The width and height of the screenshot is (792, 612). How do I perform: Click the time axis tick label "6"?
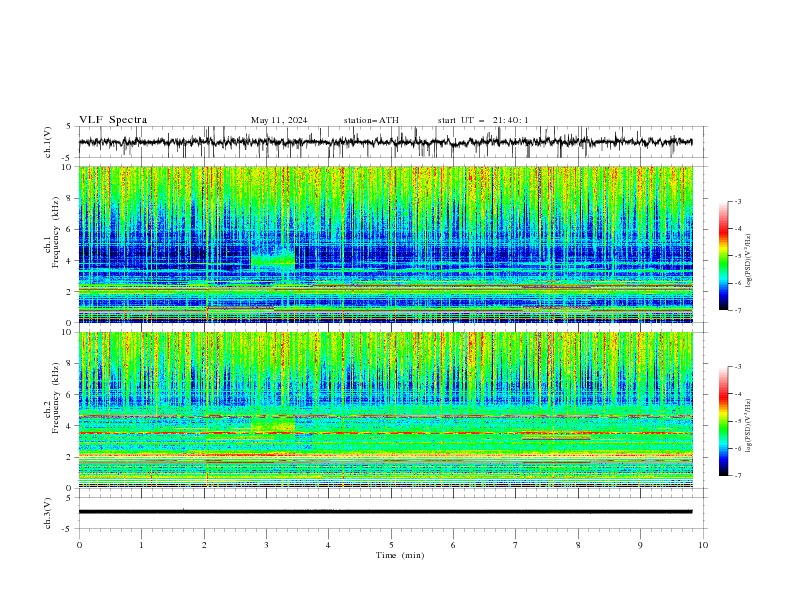click(453, 545)
